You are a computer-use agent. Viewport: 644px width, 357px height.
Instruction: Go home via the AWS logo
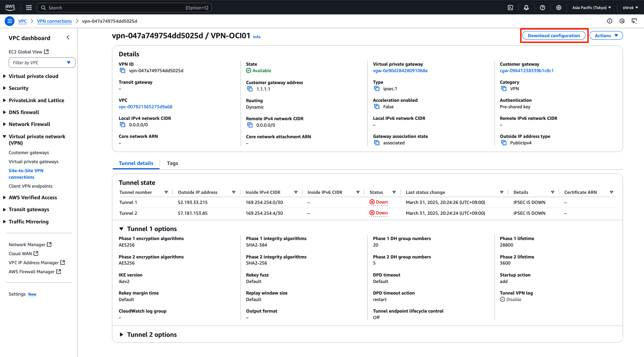click(10, 7)
